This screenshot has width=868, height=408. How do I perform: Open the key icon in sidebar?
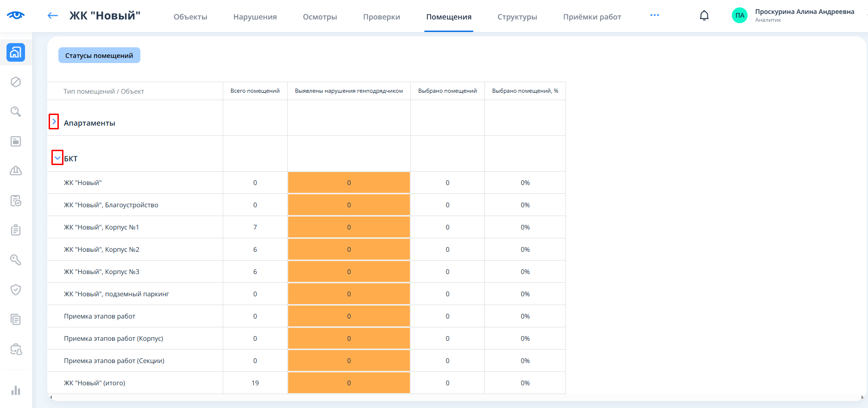[16, 260]
